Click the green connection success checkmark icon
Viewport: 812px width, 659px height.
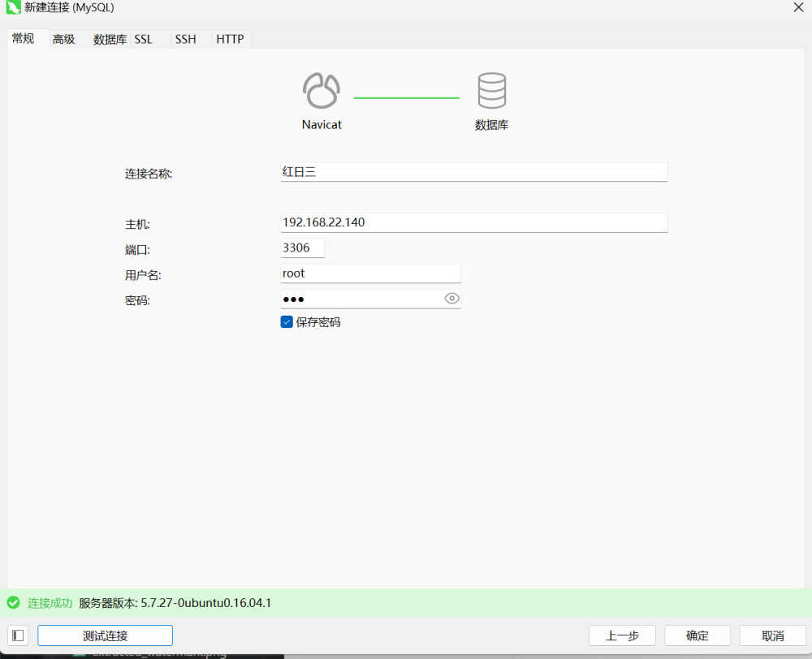[x=13, y=603]
